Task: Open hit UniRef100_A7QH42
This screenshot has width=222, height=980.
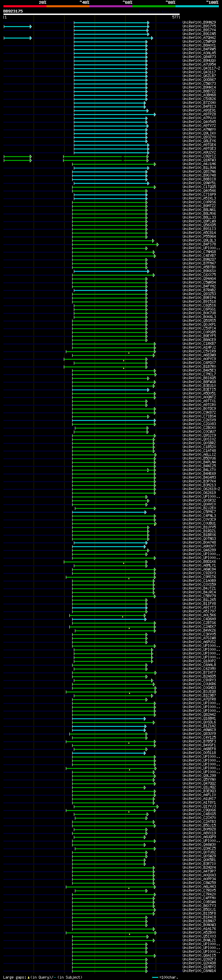Action: [199, 38]
